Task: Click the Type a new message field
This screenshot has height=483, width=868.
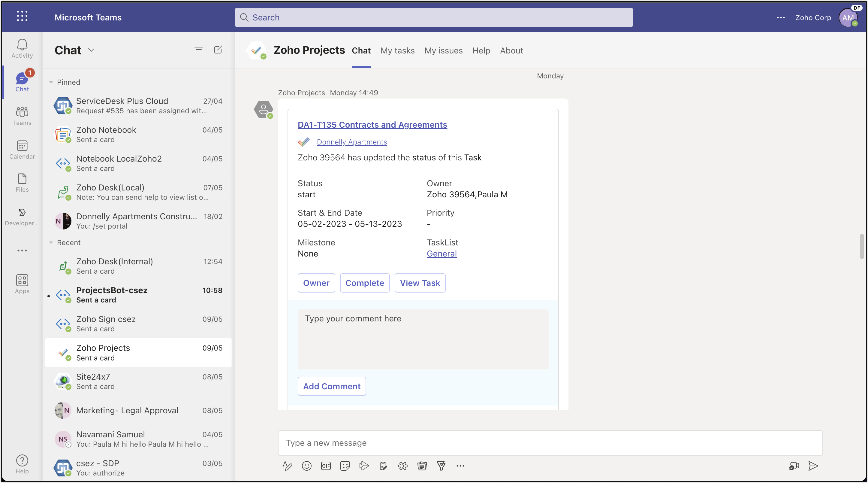Action: coord(550,443)
